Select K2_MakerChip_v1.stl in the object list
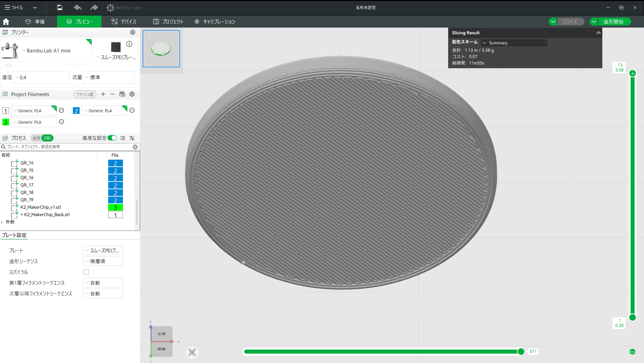644x363 pixels. click(x=41, y=207)
